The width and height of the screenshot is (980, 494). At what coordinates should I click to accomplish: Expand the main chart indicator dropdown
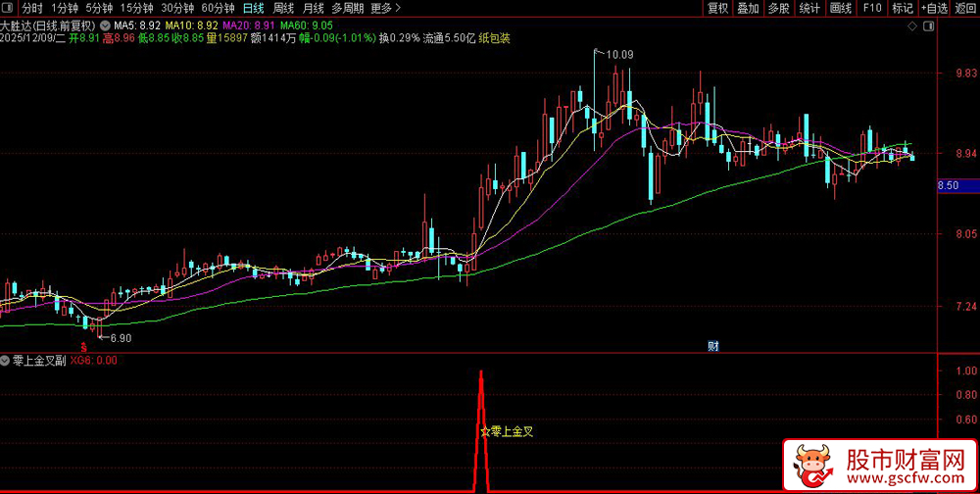[103, 25]
